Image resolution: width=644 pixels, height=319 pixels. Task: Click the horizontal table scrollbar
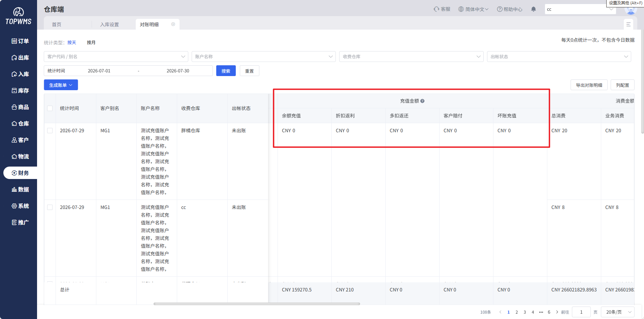coord(257,304)
